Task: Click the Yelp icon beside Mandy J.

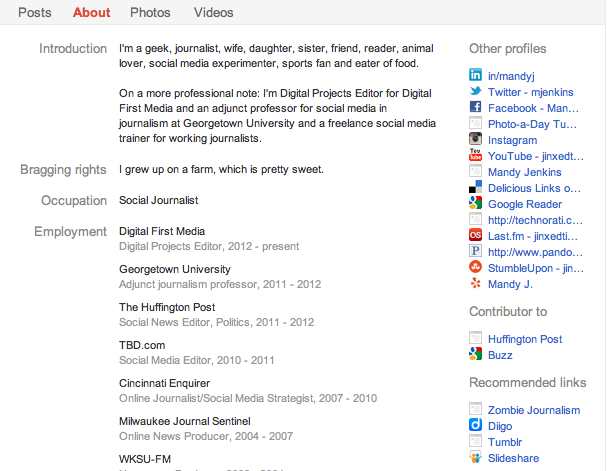Action: click(476, 284)
